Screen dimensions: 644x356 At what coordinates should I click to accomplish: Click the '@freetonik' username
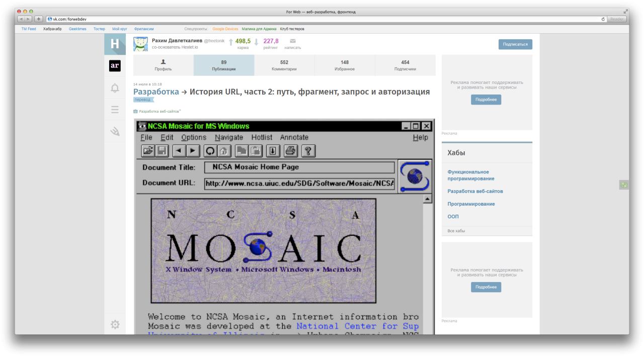coord(214,40)
